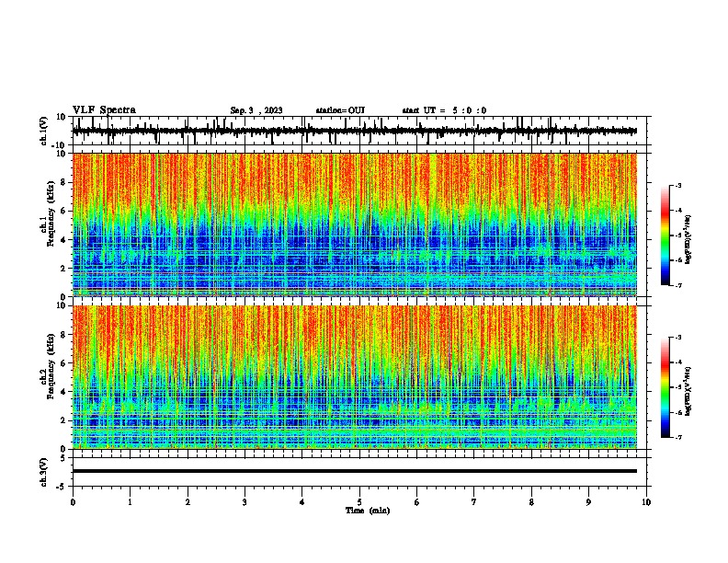Click time axis tick label "8"
The width and height of the screenshot is (728, 563).
531,502
